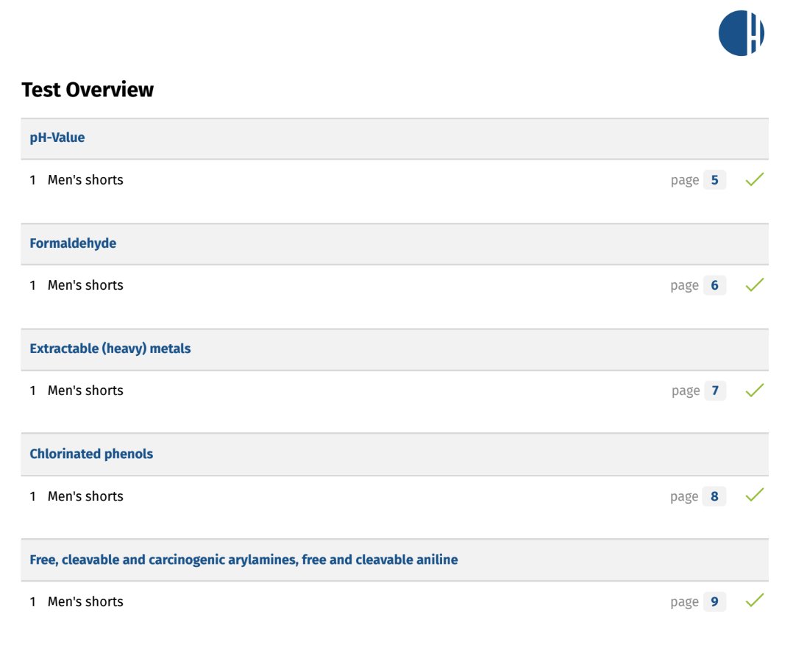Open page 5 link for pH-Value
The height and width of the screenshot is (672, 793).
tap(714, 180)
